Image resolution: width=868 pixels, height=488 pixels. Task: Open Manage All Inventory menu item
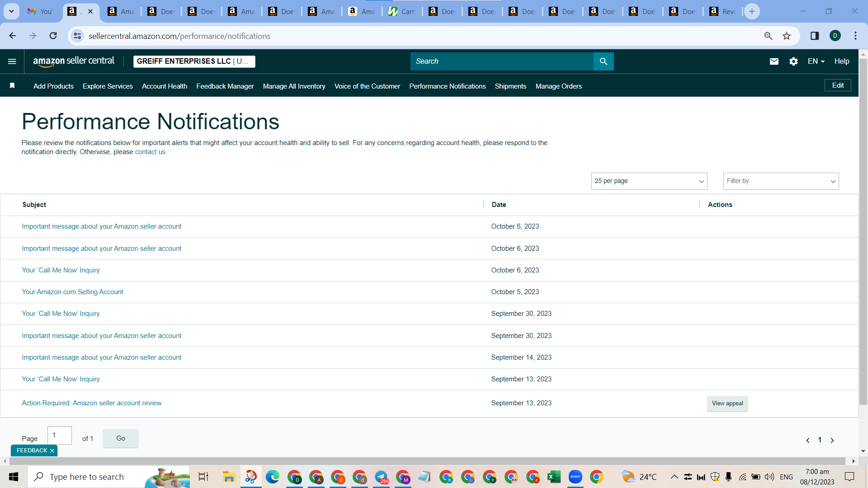(x=294, y=86)
